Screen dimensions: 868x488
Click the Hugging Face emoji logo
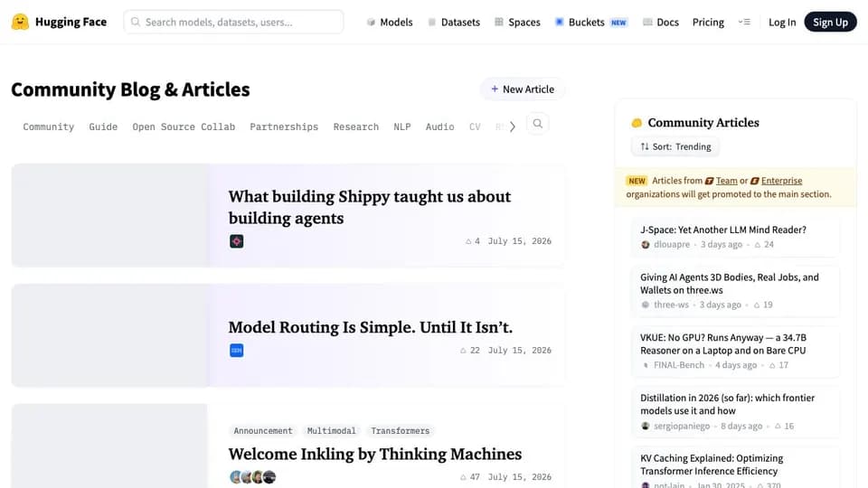[20, 22]
